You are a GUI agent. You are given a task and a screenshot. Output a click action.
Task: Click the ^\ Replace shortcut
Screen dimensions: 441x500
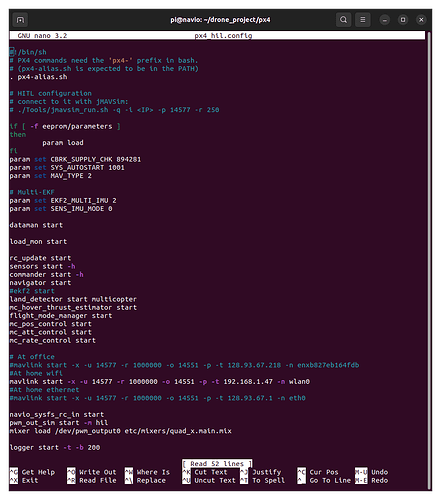[145, 480]
